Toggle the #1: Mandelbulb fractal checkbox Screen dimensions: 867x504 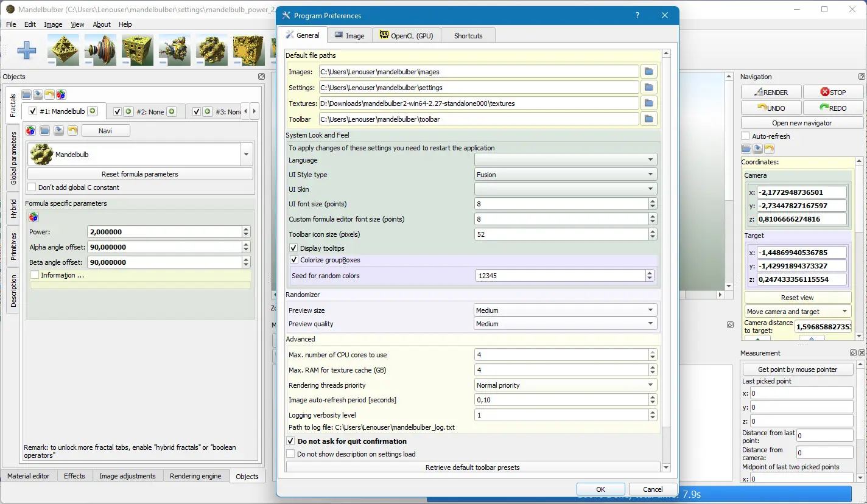click(33, 111)
